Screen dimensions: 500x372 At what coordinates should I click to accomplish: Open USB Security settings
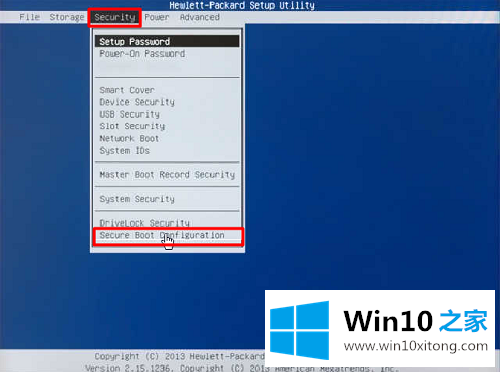129,114
